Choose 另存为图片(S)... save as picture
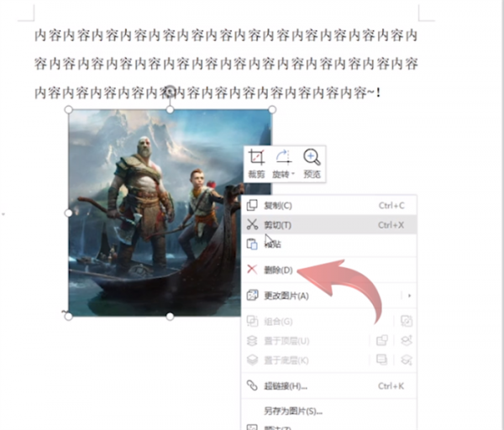504x430 pixels. tap(328, 411)
